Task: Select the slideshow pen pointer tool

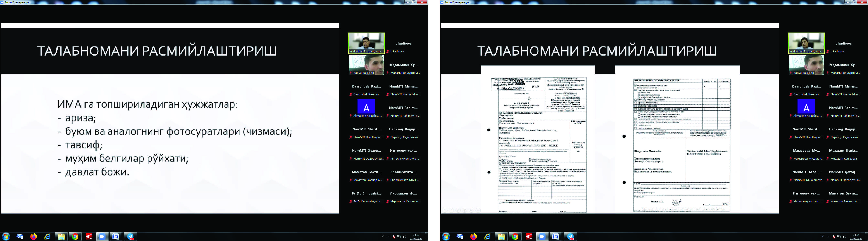Action: click(x=458, y=210)
